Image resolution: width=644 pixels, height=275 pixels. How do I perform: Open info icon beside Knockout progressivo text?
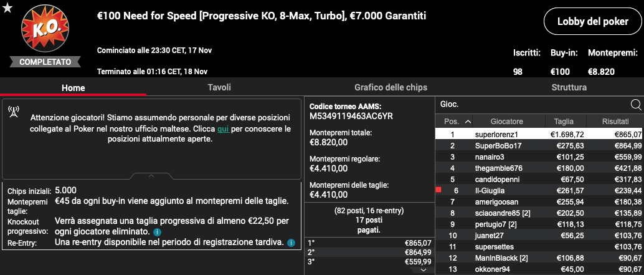(x=156, y=232)
